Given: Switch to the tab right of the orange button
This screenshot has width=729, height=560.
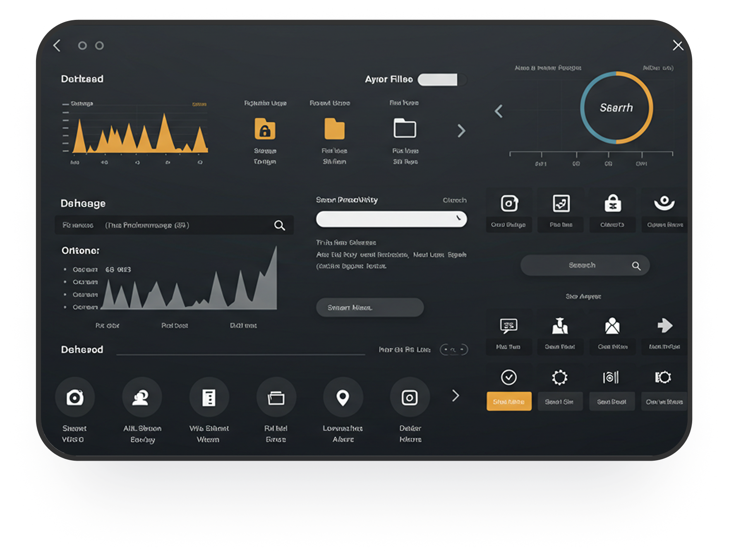Looking at the screenshot, I should click(x=560, y=401).
